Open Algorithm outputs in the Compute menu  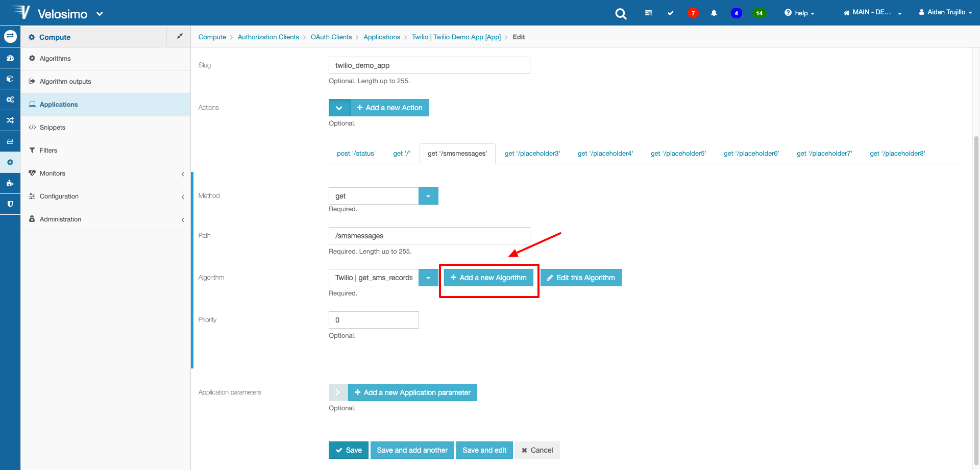[106, 82]
